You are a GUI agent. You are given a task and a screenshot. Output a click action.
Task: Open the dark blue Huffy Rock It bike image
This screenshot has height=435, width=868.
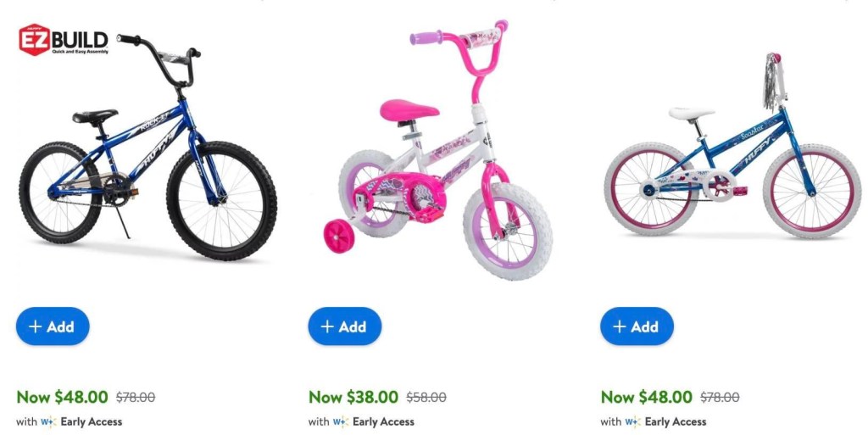[147, 148]
